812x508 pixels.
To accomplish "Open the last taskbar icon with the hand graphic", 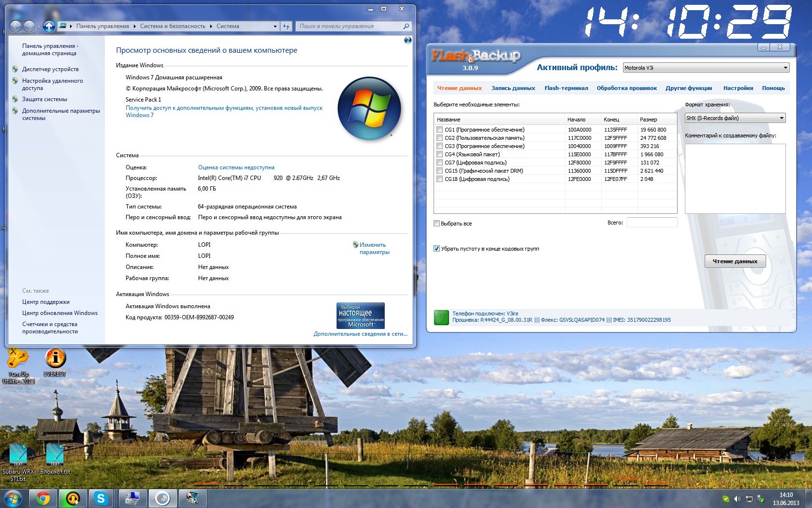I will (x=192, y=498).
